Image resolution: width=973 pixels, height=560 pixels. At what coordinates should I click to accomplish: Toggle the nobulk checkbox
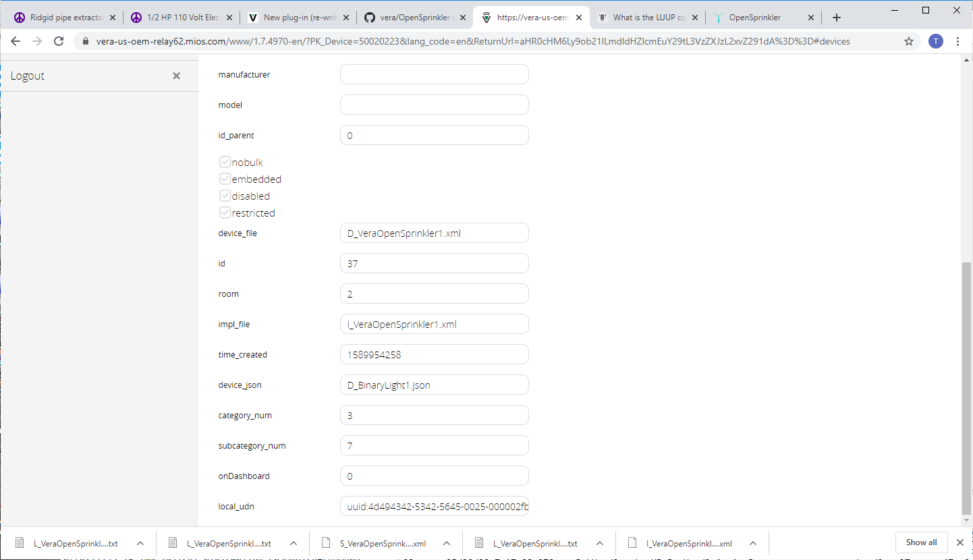point(225,162)
